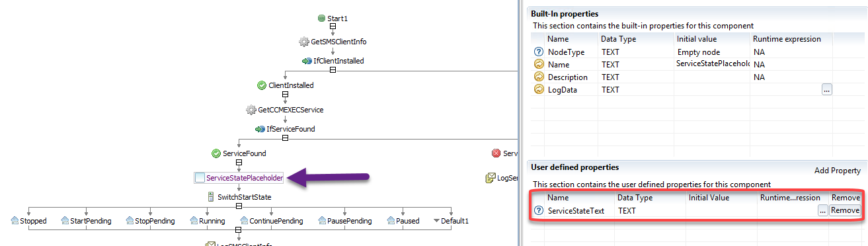The width and height of the screenshot is (868, 246).
Task: Select the Stopped case node icon
Action: click(15, 221)
